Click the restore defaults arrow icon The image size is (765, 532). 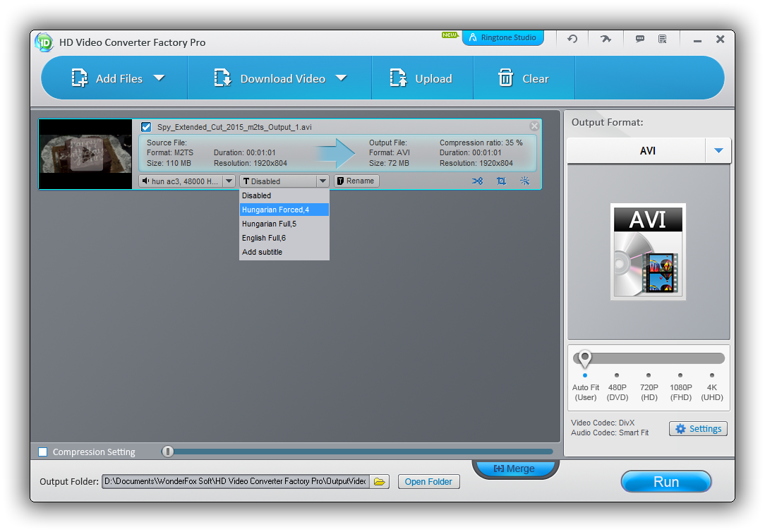tap(572, 39)
